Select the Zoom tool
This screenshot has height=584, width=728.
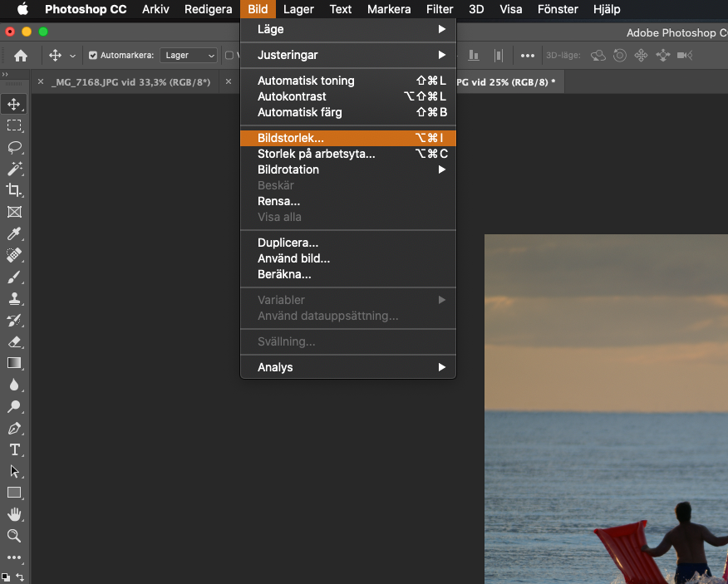[14, 536]
